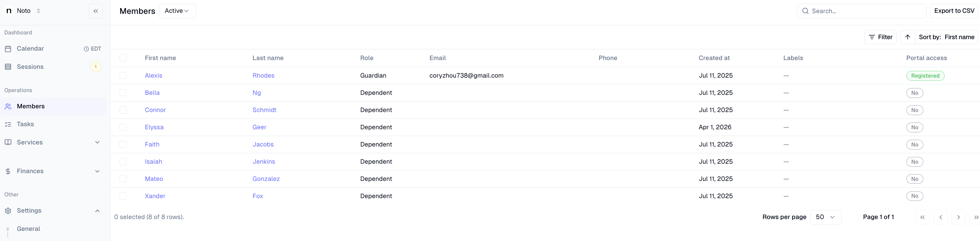
Task: Go to the next page arrow
Action: point(958,217)
